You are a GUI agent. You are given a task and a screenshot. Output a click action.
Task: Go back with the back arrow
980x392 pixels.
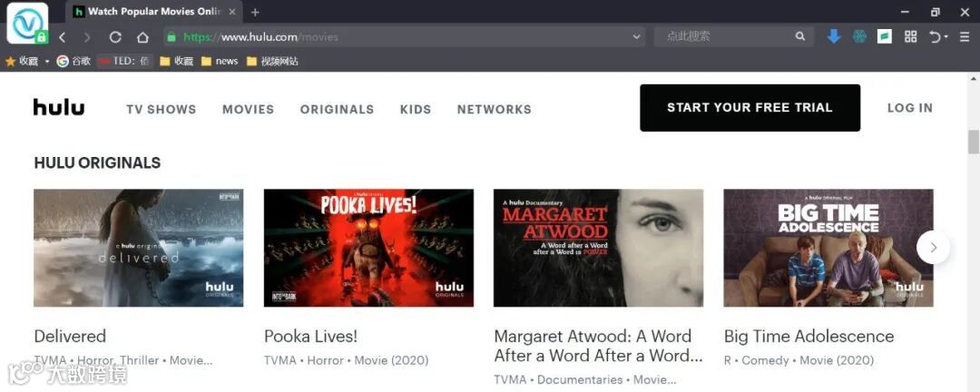(x=62, y=37)
